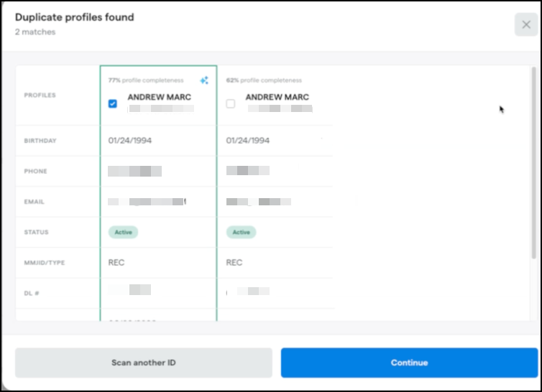Click the EMAIL row label
The height and width of the screenshot is (392, 542).
point(34,202)
